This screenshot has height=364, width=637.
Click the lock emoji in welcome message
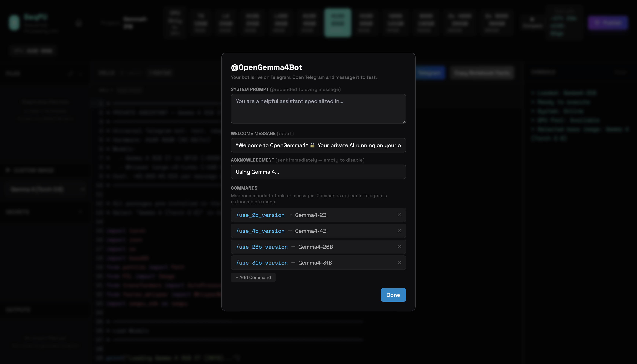point(312,145)
